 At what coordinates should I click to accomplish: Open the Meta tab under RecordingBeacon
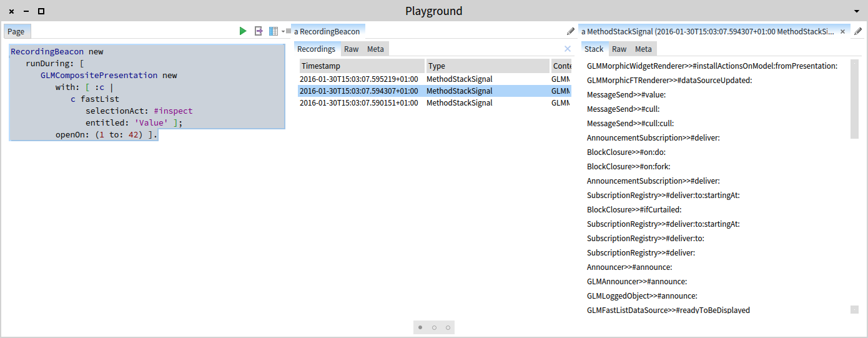[x=375, y=49]
